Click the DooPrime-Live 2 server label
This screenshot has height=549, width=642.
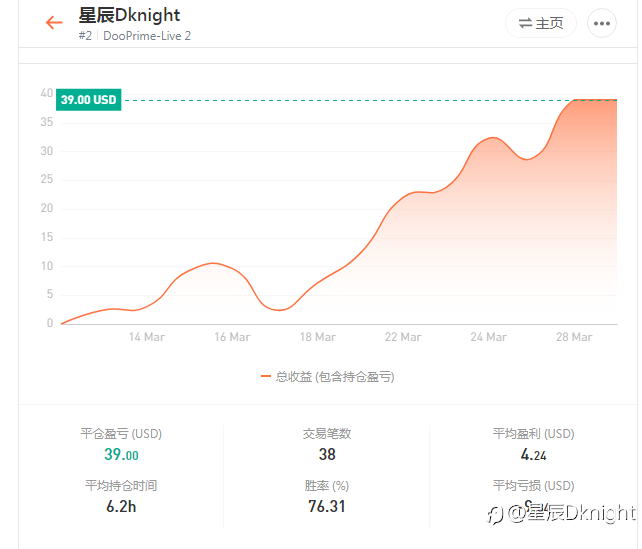point(147,36)
